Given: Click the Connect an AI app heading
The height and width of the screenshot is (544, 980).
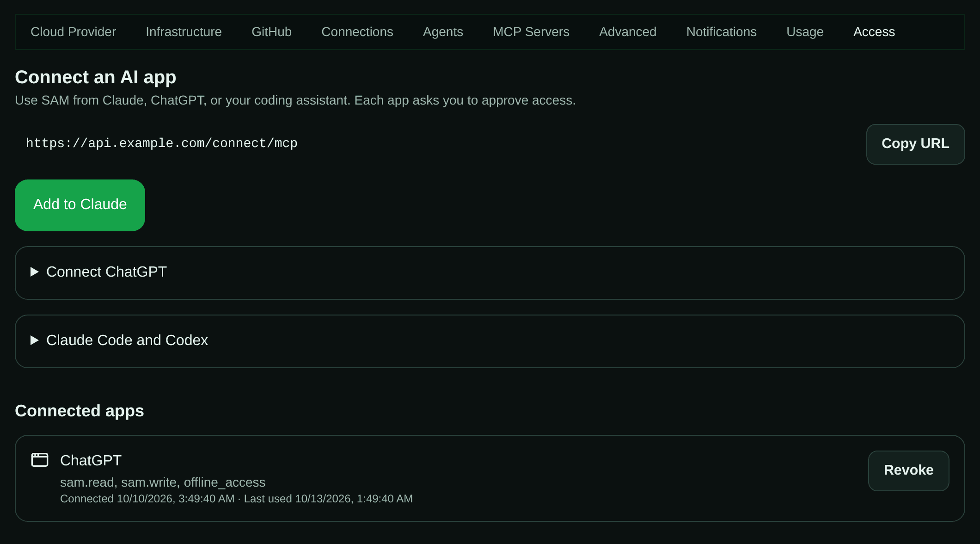Looking at the screenshot, I should coord(95,77).
